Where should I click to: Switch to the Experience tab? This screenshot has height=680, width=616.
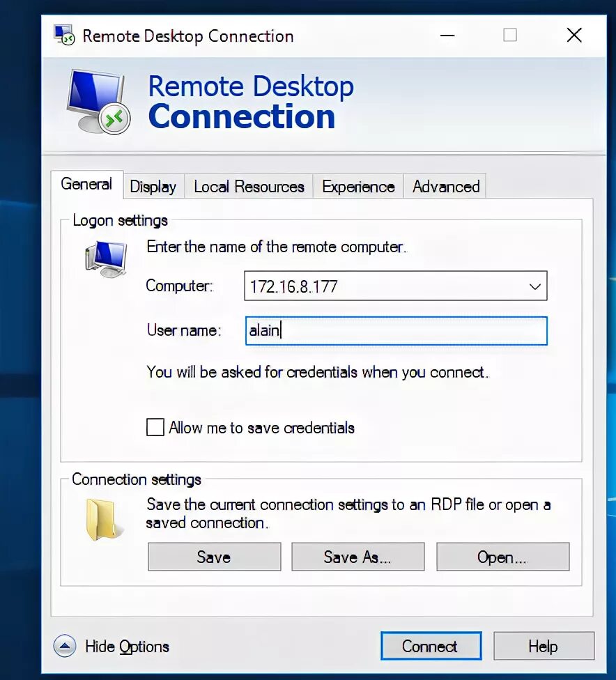(358, 187)
